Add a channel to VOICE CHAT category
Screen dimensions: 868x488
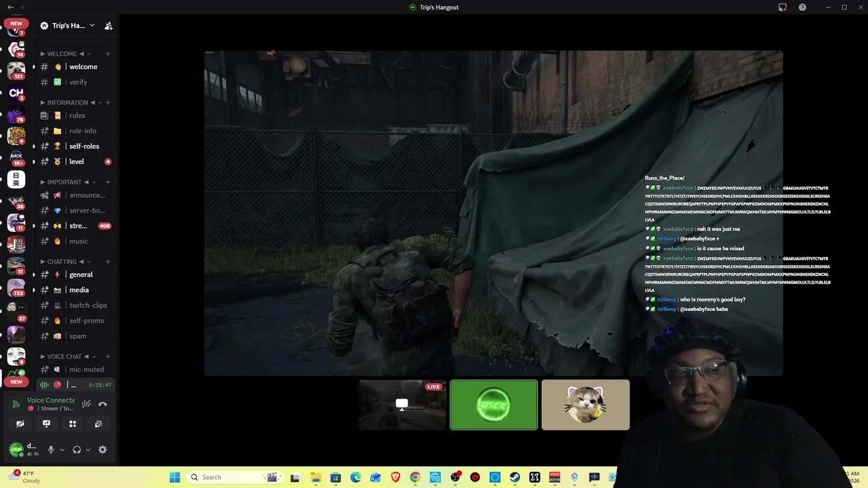point(108,356)
